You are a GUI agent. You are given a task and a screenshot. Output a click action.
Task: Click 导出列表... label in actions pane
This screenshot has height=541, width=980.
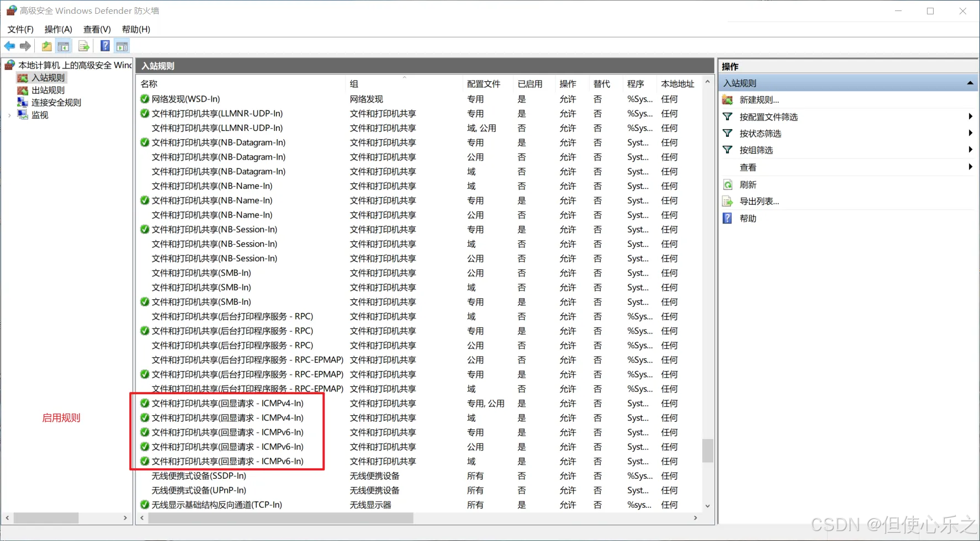pyautogui.click(x=759, y=201)
